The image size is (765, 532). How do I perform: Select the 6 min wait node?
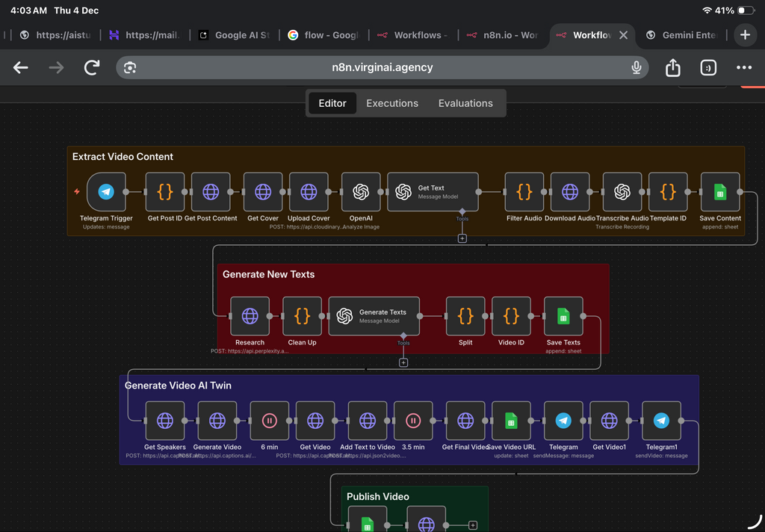pos(269,420)
